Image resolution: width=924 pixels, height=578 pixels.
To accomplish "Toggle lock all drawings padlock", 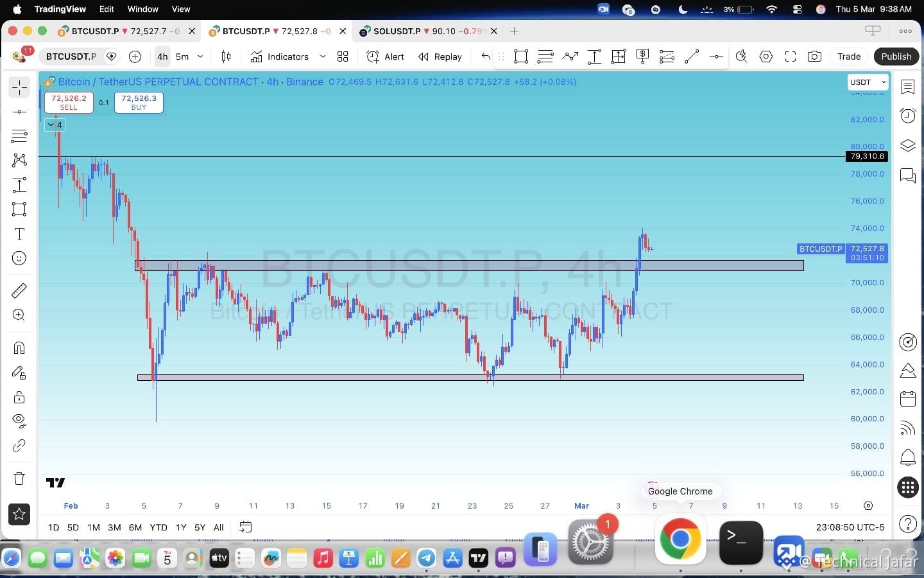I will point(19,397).
